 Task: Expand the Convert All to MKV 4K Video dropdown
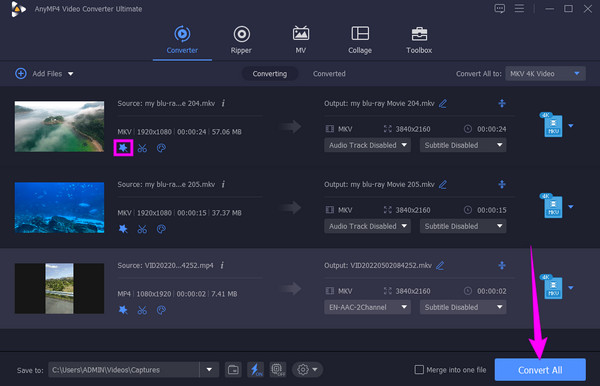[x=545, y=73]
